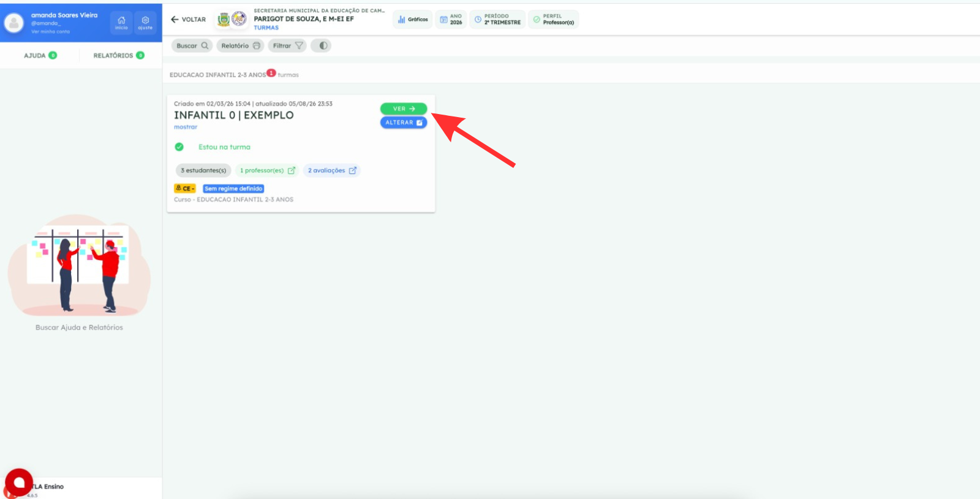
Task: Expand details with the mostrar link
Action: (x=186, y=128)
